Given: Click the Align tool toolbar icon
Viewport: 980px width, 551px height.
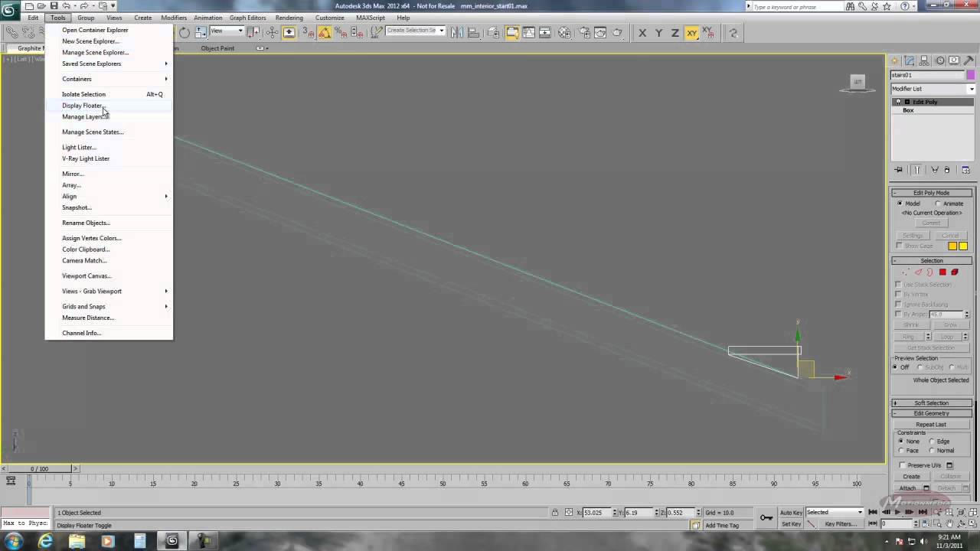Looking at the screenshot, I should pyautogui.click(x=473, y=32).
